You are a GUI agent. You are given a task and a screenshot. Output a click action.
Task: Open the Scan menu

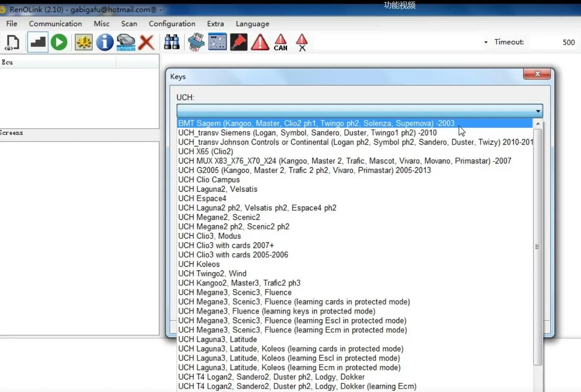[x=129, y=24]
